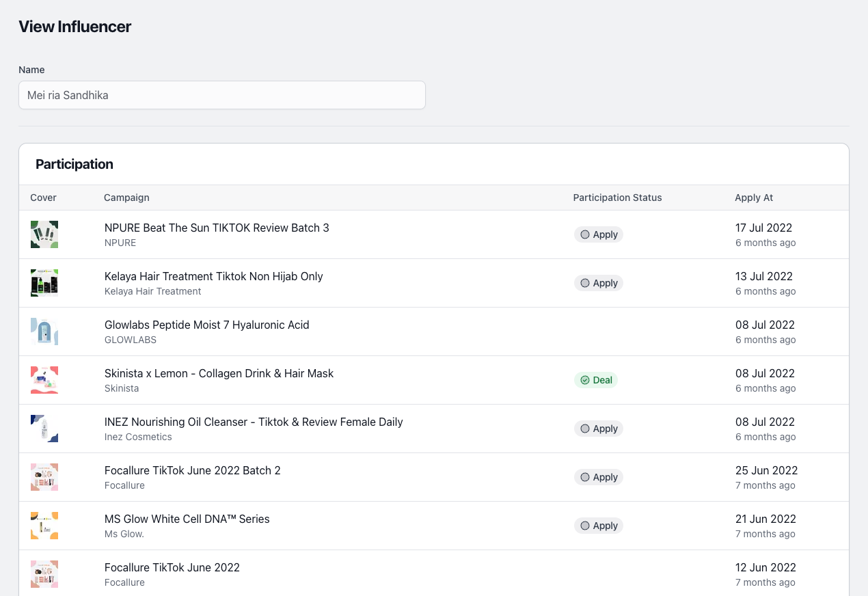
Task: Click the Ms Glow. brand text
Action: coord(124,534)
